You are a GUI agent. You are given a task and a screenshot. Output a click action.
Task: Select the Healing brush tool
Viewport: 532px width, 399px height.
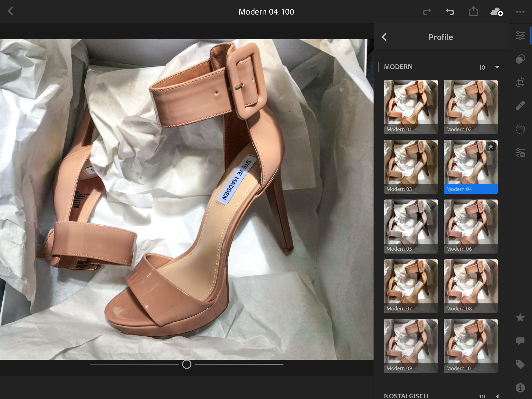point(520,106)
